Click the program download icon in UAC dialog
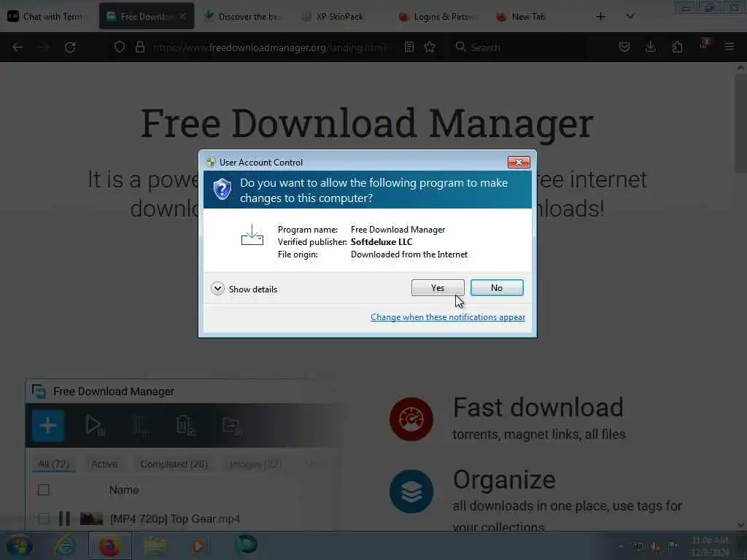 coord(252,236)
